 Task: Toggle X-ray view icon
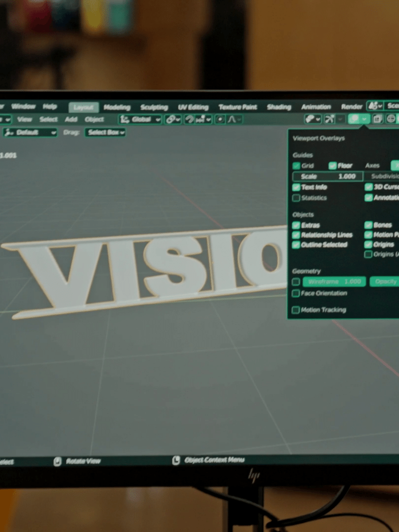[378, 119]
